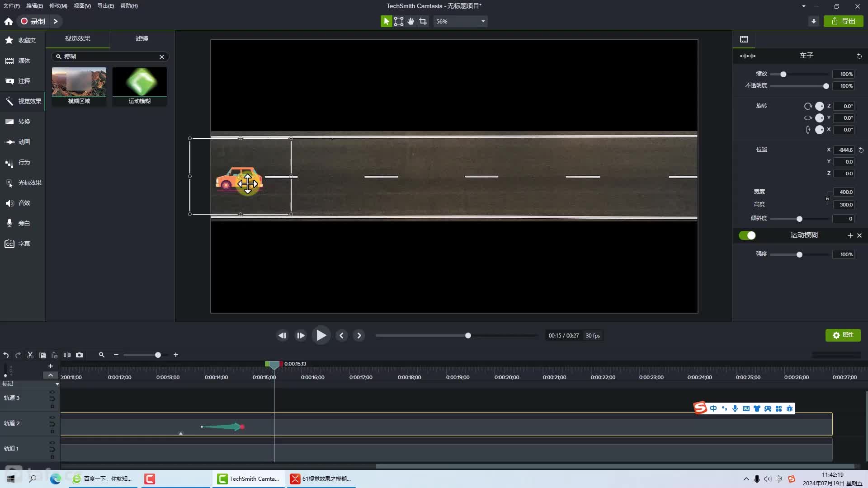This screenshot has width=868, height=488.
Task: Enable the resize/transform bounding tool
Action: tap(399, 21)
